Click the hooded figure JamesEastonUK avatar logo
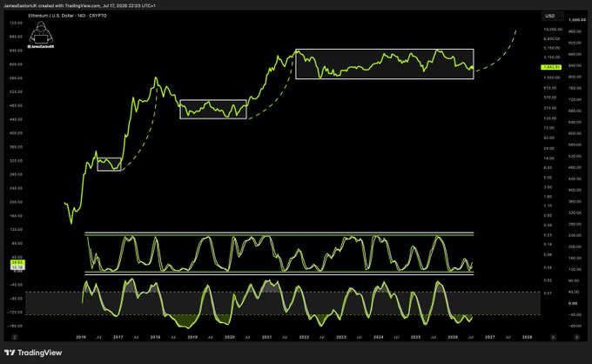This screenshot has width=592, height=364. tap(41, 35)
